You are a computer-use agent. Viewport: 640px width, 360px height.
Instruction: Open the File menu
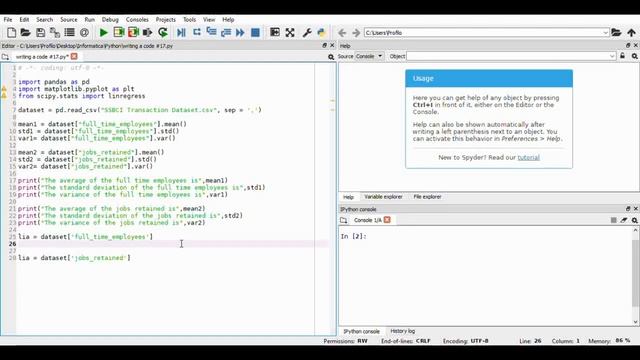pyautogui.click(x=8, y=20)
